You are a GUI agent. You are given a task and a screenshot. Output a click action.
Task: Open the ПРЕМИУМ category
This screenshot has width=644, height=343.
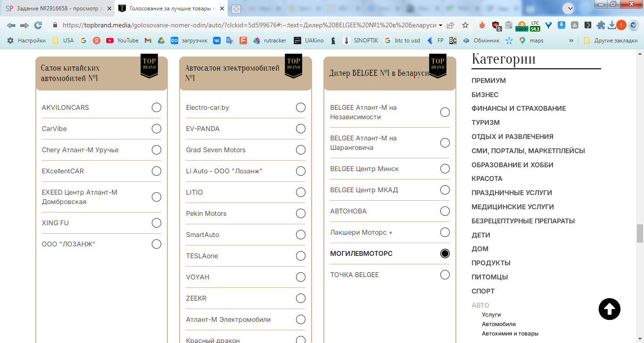(x=488, y=81)
